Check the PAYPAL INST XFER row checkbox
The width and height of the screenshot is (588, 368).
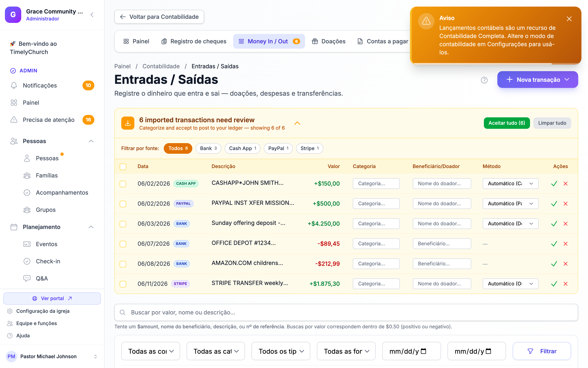click(123, 204)
